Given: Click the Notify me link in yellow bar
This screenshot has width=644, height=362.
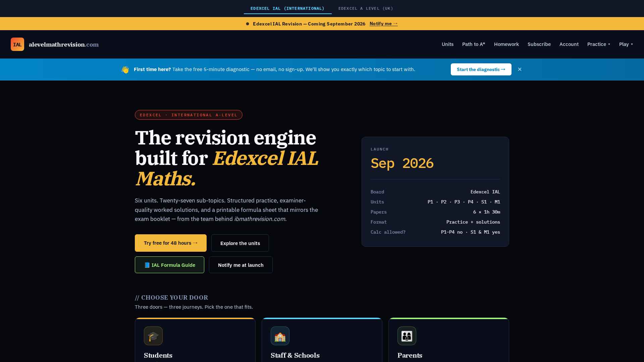Looking at the screenshot, I should pyautogui.click(x=383, y=23).
